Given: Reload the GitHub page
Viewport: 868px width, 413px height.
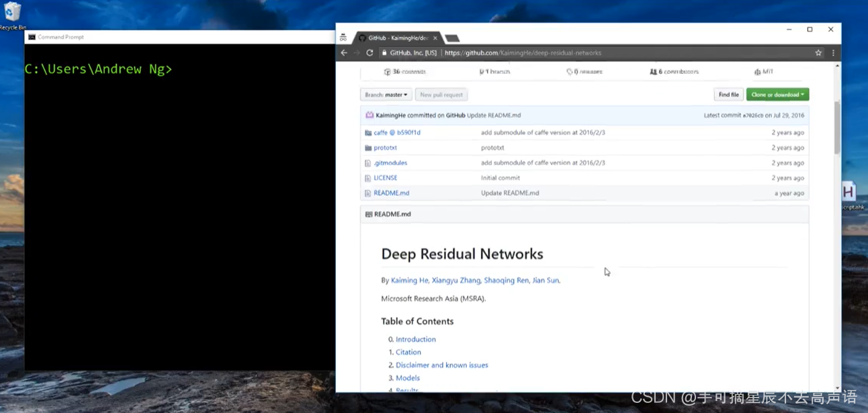Looking at the screenshot, I should coord(370,52).
